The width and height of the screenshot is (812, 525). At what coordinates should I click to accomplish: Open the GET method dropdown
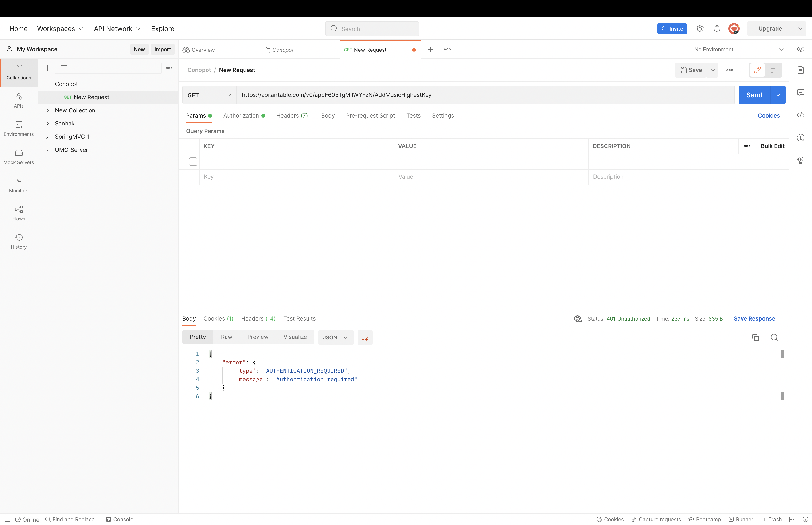pyautogui.click(x=209, y=95)
